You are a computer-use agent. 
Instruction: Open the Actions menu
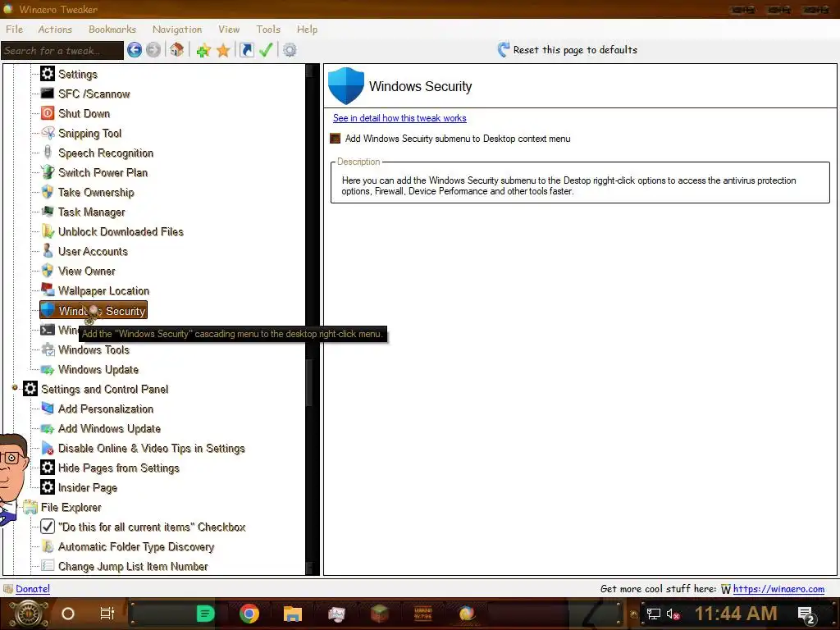pyautogui.click(x=55, y=29)
